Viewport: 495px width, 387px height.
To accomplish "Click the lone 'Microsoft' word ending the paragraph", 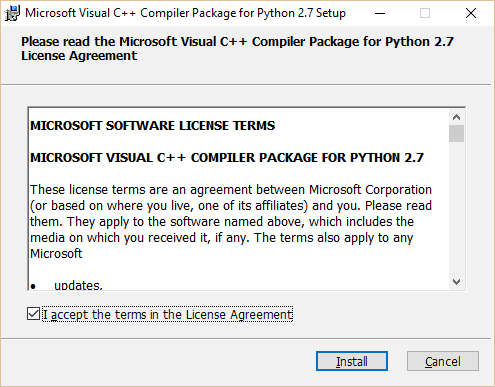I will click(x=56, y=254).
